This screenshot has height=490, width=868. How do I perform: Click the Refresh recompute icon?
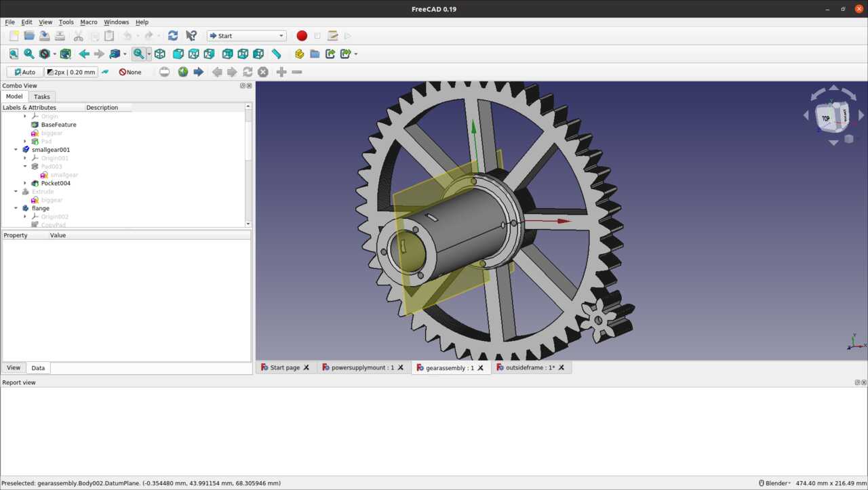click(x=173, y=36)
